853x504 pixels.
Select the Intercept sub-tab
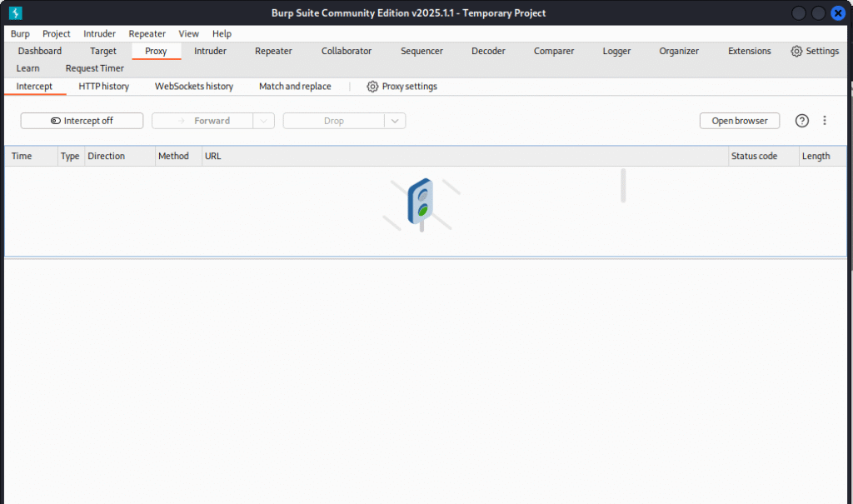(34, 87)
